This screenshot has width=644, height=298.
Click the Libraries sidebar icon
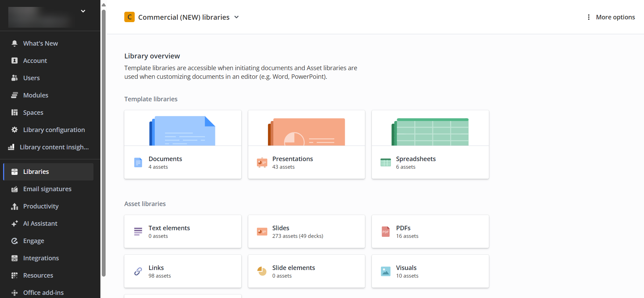point(15,172)
